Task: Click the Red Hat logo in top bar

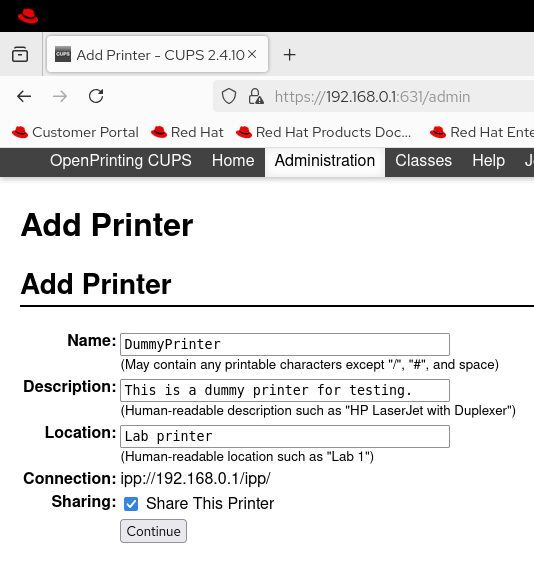Action: 28,16
